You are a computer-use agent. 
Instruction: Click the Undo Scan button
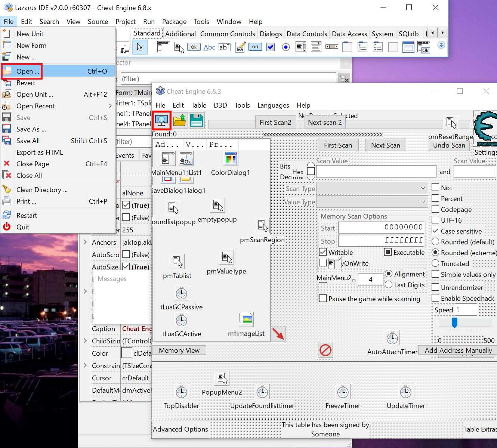(x=449, y=145)
